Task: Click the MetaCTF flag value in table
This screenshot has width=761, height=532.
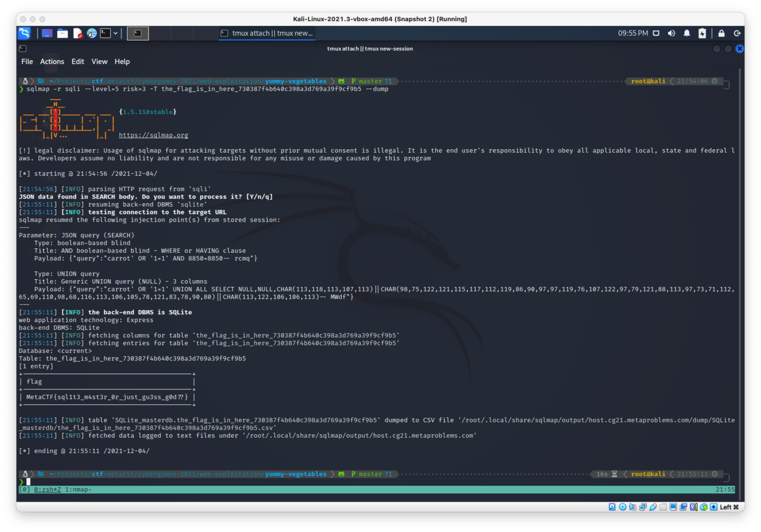Action: point(107,397)
